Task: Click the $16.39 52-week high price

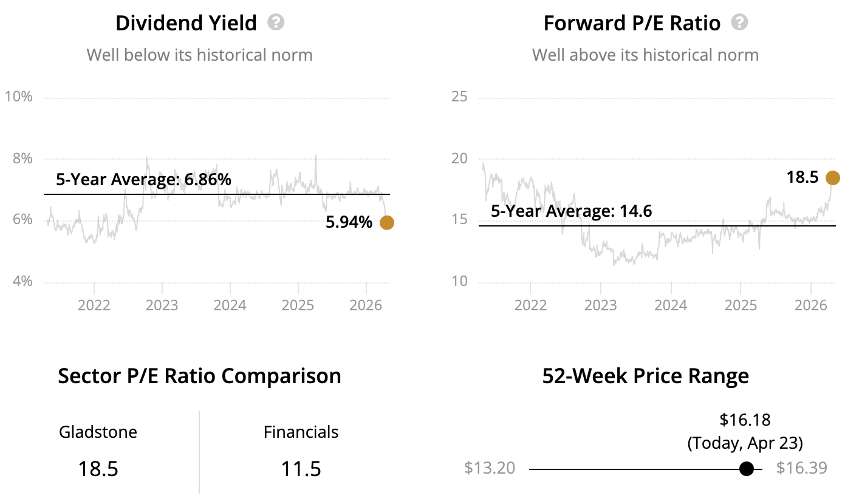Action: [x=802, y=468]
